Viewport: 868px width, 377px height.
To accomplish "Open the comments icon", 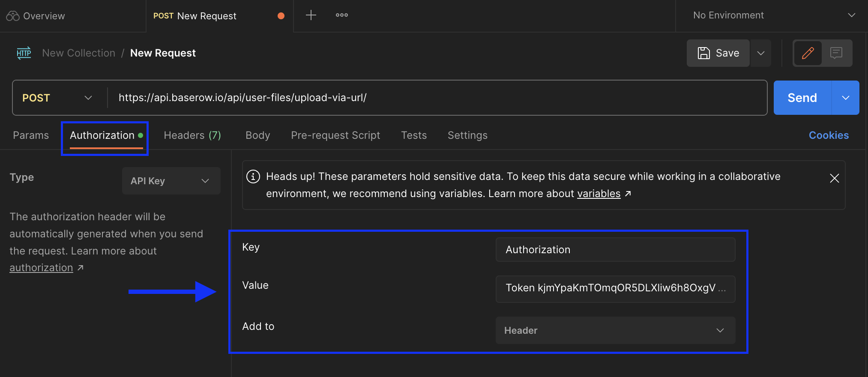I will click(x=836, y=53).
